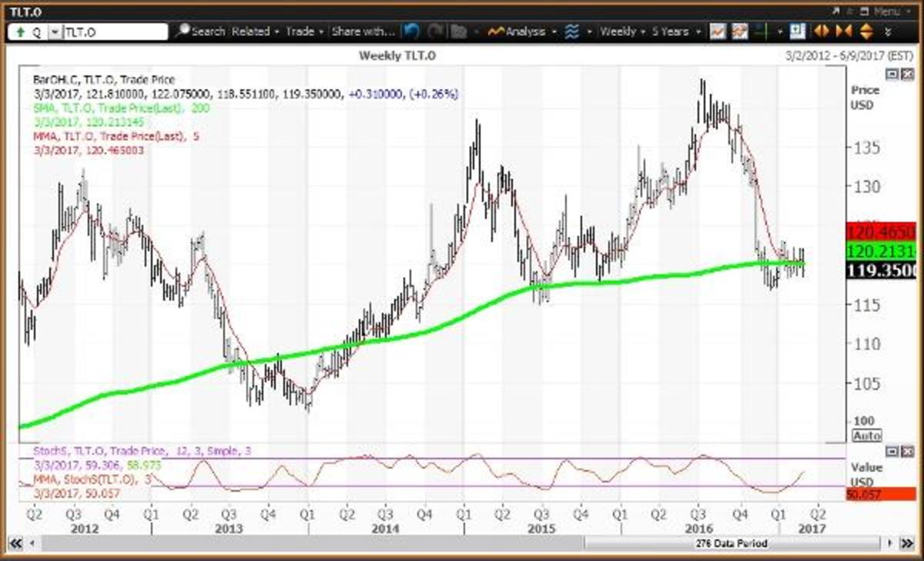Viewport: 924px width, 561px height.
Task: Select the blue waves indicator icon
Action: pos(571,32)
